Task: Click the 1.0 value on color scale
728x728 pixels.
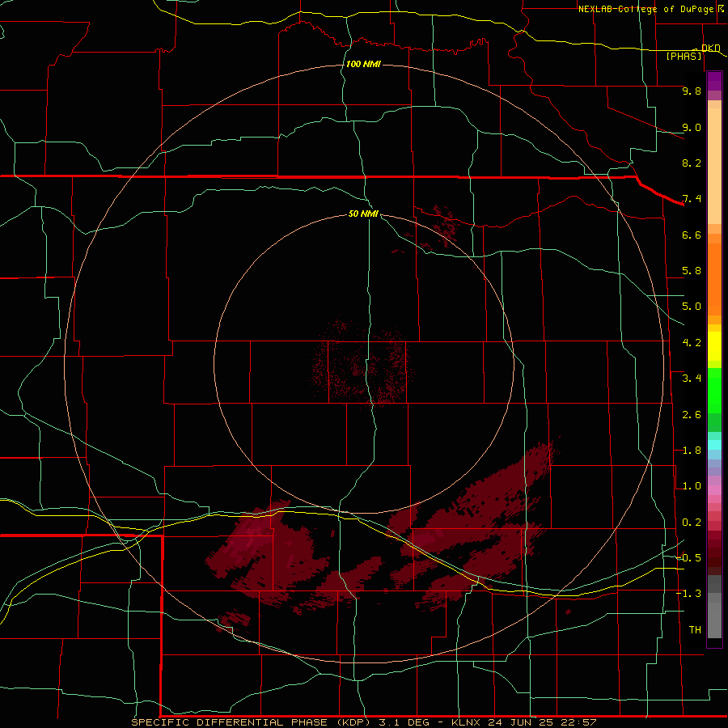Action: 692,486
